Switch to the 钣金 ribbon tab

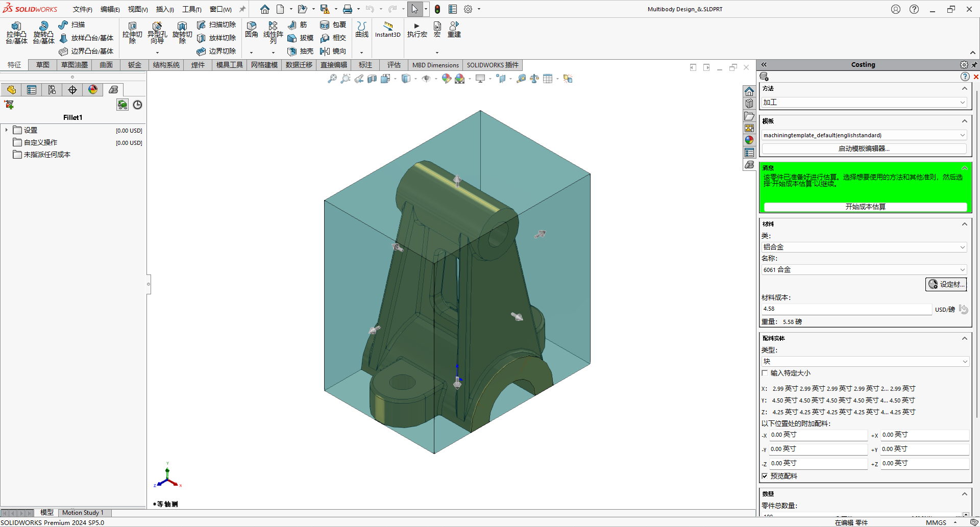pos(134,65)
